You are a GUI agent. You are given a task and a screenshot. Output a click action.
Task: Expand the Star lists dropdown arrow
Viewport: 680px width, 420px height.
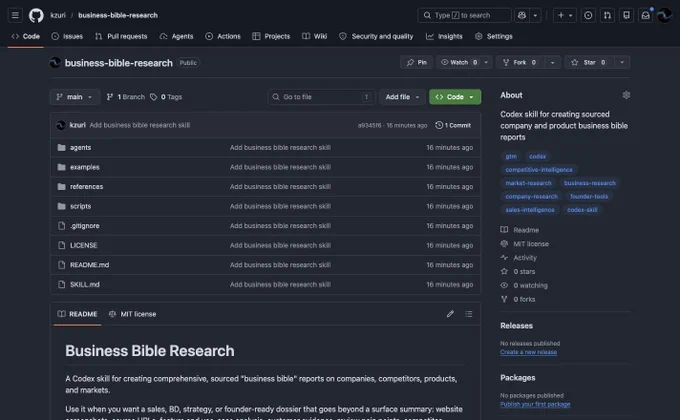click(x=622, y=62)
